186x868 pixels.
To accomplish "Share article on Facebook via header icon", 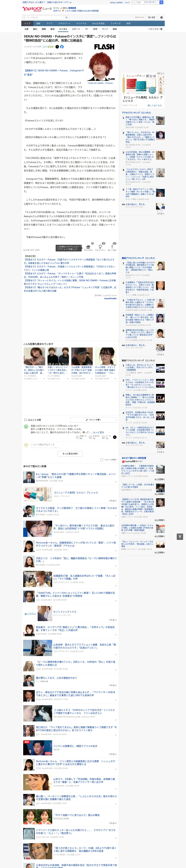I will pyautogui.click(x=62, y=47).
